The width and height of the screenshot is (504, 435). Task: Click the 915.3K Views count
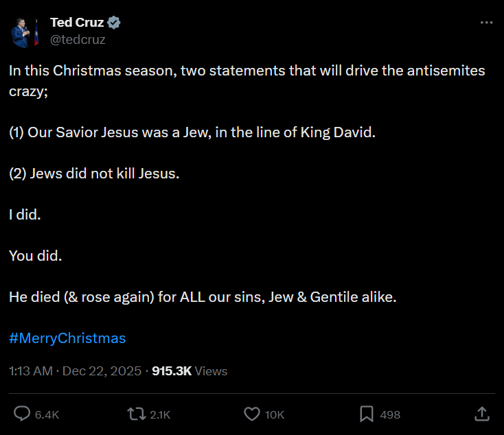point(190,371)
